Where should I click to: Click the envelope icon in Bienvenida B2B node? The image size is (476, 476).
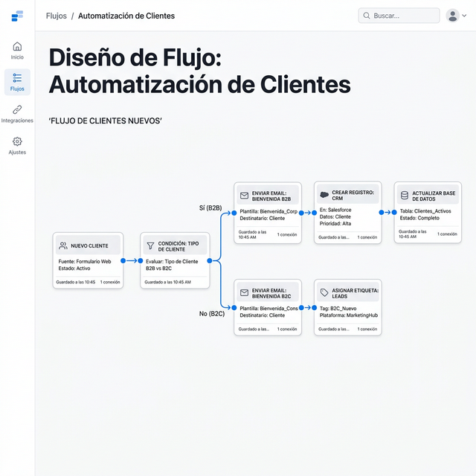pos(244,196)
